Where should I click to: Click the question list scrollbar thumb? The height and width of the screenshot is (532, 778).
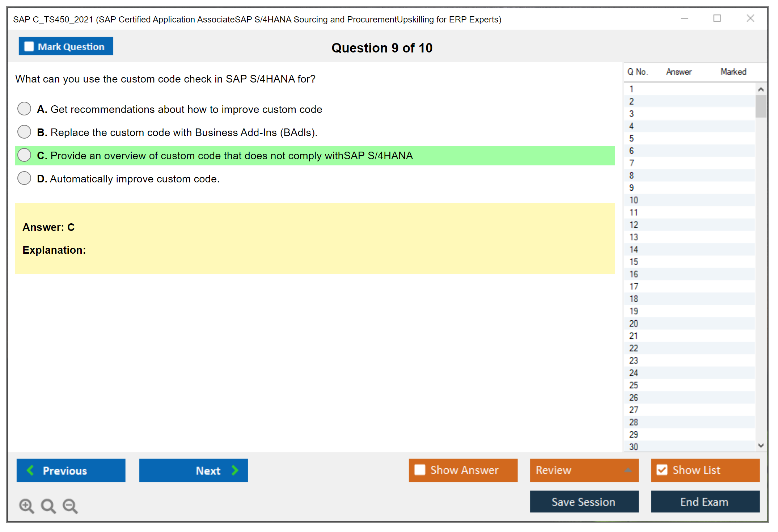[x=761, y=106]
